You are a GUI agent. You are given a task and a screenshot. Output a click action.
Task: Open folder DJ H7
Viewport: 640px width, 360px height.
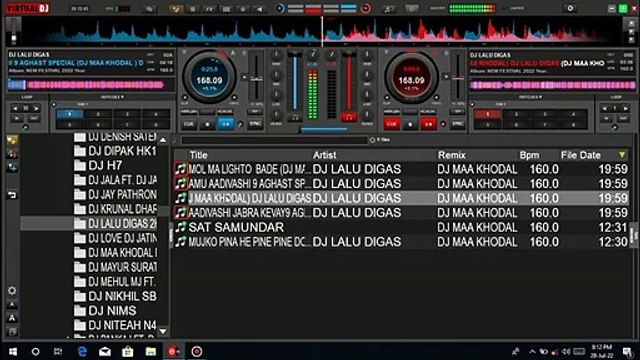98,165
